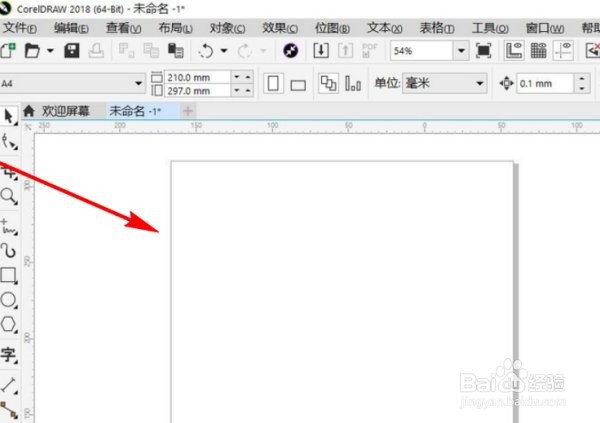Click the Open folder icon
Screen dimensions: 600x423
click(32, 50)
